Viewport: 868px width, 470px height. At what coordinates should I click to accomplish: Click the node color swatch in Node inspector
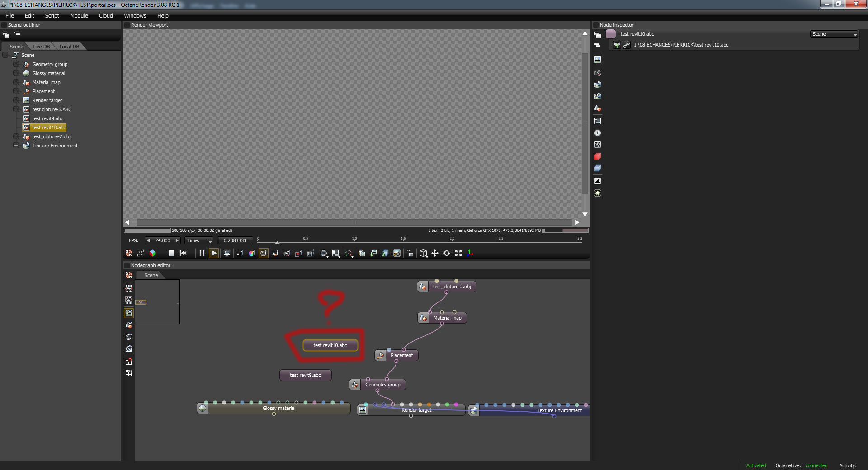[611, 34]
